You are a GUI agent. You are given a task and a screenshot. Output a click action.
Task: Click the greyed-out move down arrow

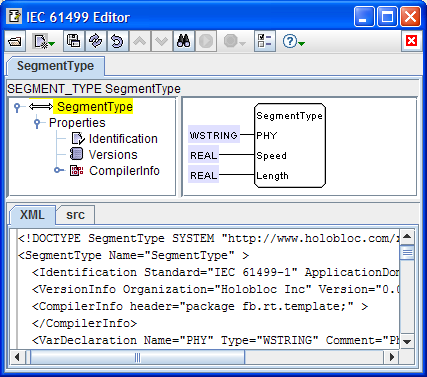pyautogui.click(x=161, y=41)
